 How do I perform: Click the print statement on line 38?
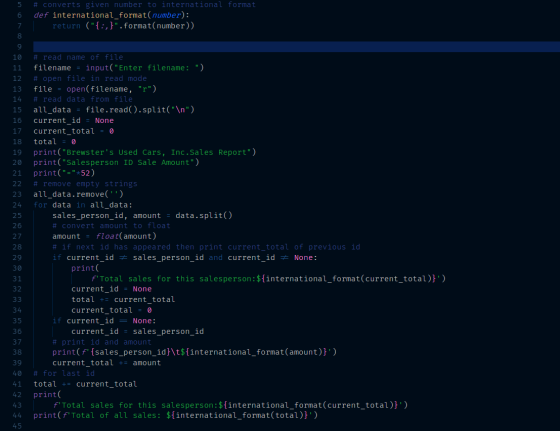[x=194, y=352]
